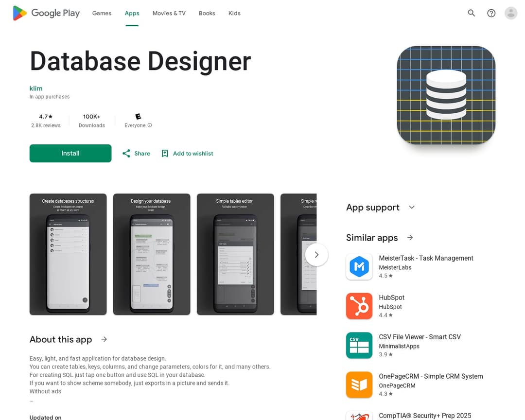Image resolution: width=525 pixels, height=420 pixels.
Task: Select the Apps tab
Action: (x=132, y=13)
